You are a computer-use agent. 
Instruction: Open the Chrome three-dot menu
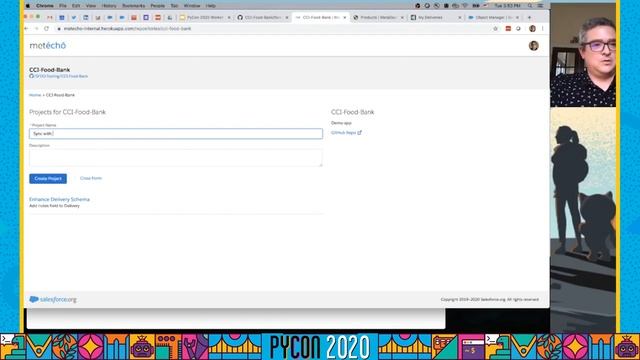pyautogui.click(x=542, y=29)
